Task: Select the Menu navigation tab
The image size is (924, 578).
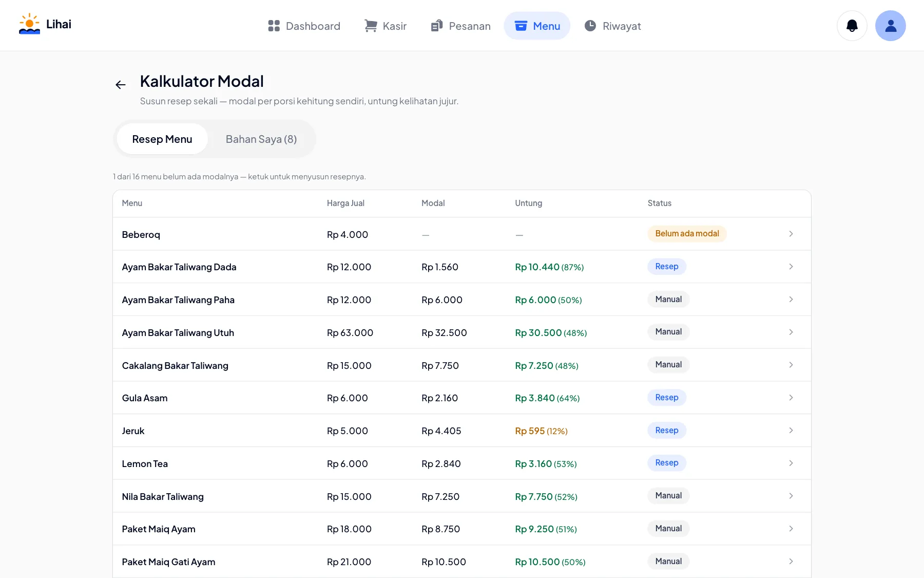Action: tap(537, 26)
